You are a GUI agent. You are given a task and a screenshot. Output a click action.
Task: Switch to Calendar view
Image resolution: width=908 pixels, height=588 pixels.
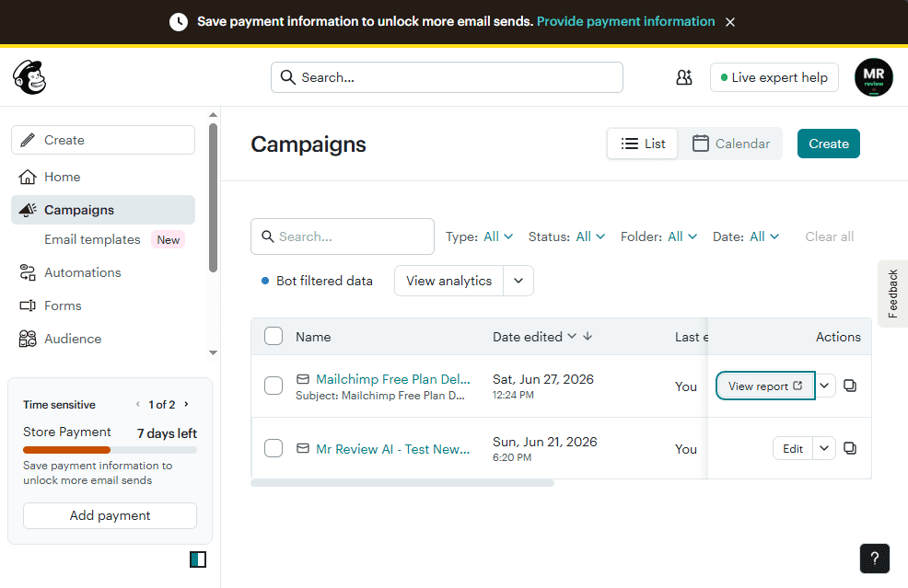[x=731, y=144]
